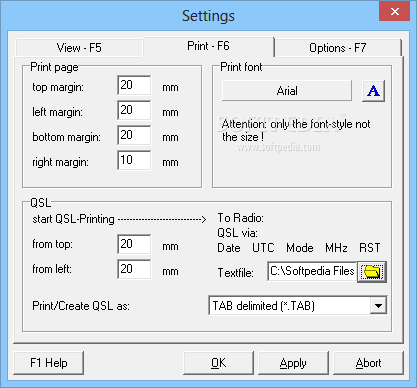Cancel with the Abort button
This screenshot has width=417, height=388.
tap(368, 363)
